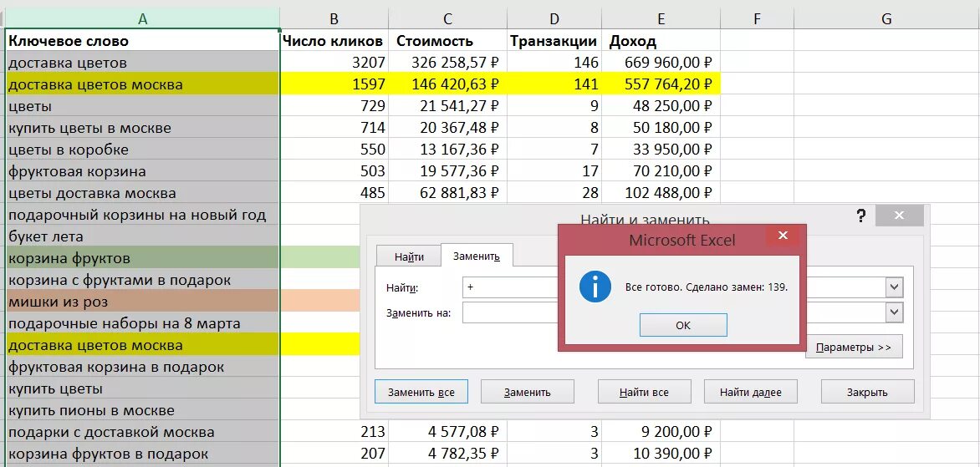Select column B header

point(334,18)
